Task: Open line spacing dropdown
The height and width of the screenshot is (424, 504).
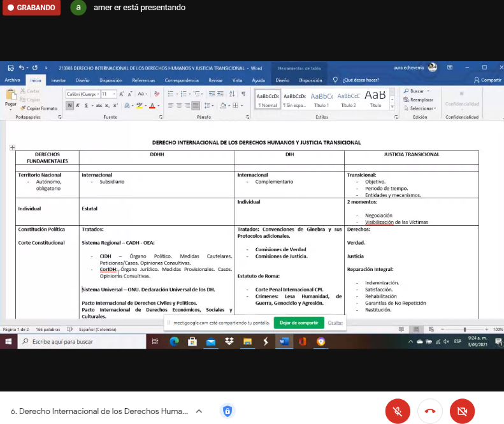Action: click(x=208, y=105)
